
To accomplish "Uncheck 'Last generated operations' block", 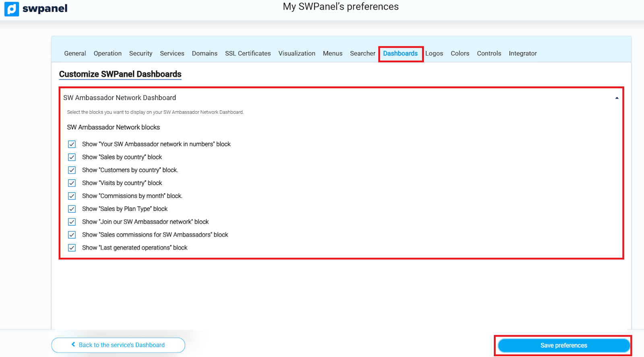I will (72, 248).
